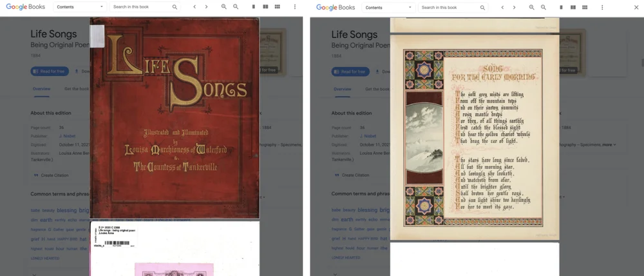
Task: Click the library barcode label page, left viewer
Action: click(x=175, y=249)
